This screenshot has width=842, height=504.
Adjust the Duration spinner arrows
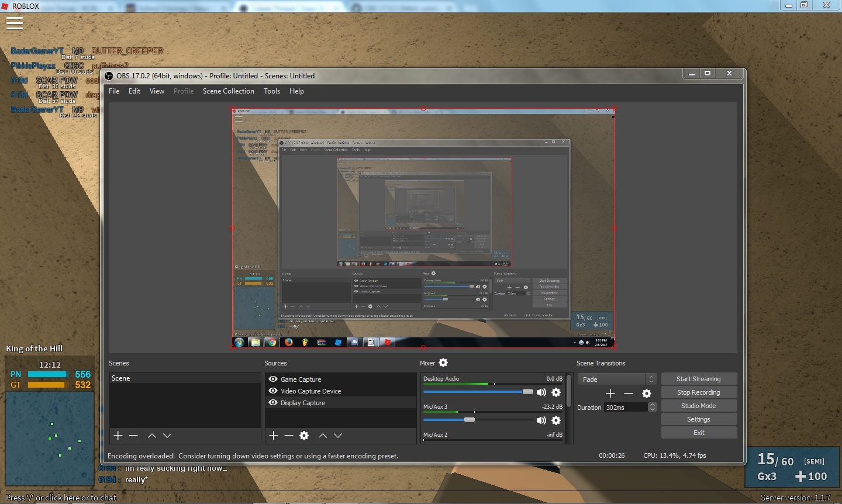[653, 408]
